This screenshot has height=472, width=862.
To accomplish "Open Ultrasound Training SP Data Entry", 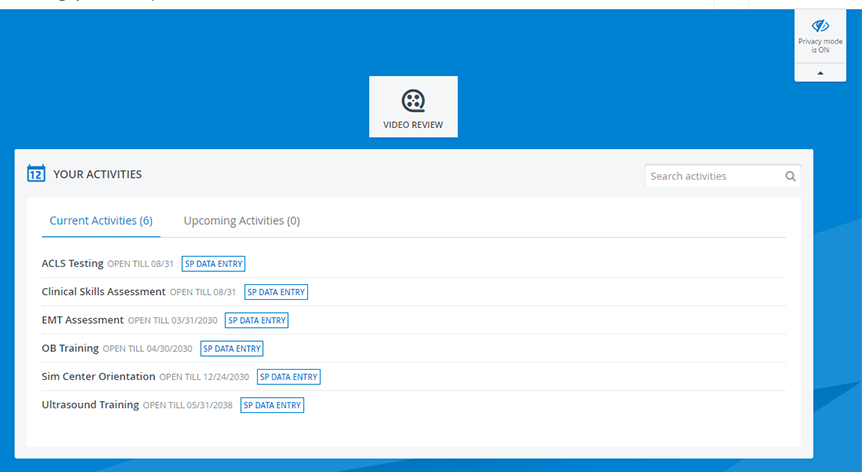I will tap(272, 406).
